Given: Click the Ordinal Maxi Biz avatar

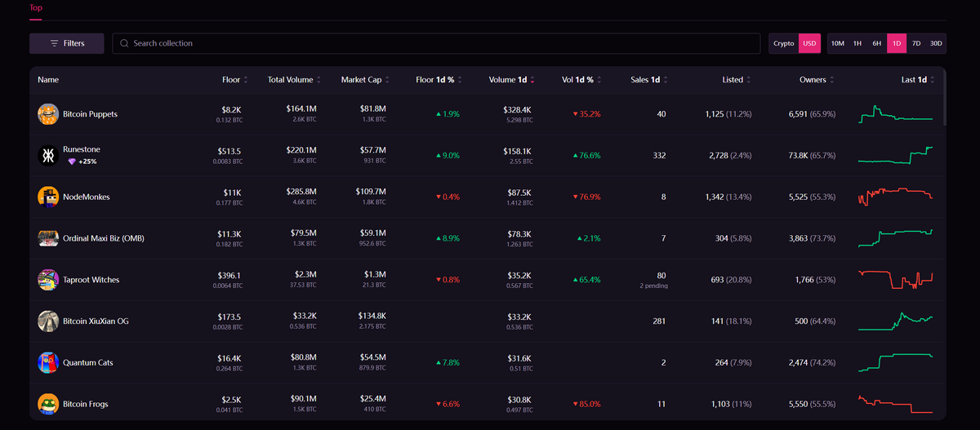Looking at the screenshot, I should coord(47,238).
